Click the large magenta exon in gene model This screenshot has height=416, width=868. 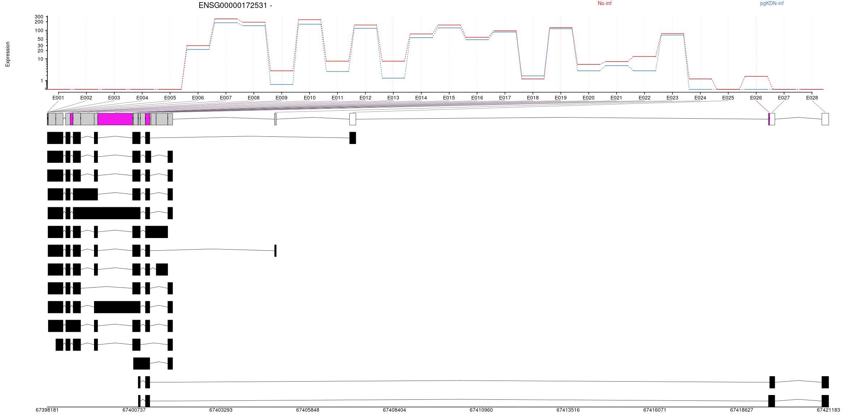[x=115, y=119]
